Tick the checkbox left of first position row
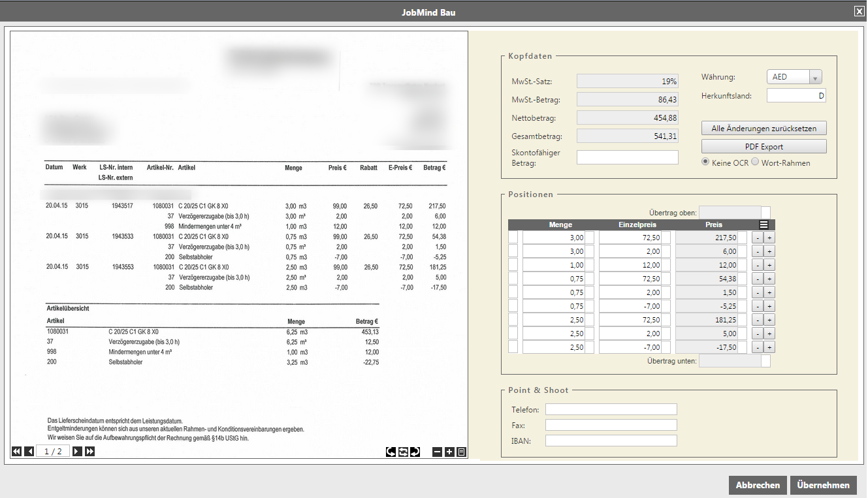 point(513,238)
